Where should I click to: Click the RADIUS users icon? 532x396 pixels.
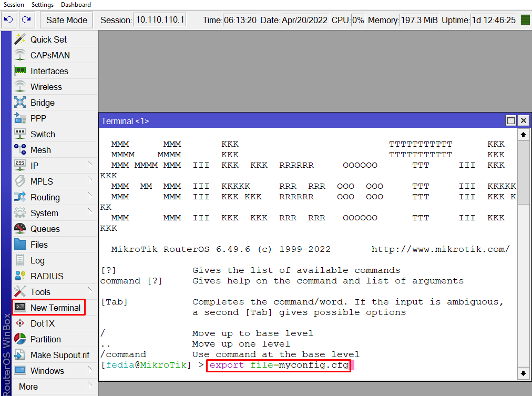20,276
